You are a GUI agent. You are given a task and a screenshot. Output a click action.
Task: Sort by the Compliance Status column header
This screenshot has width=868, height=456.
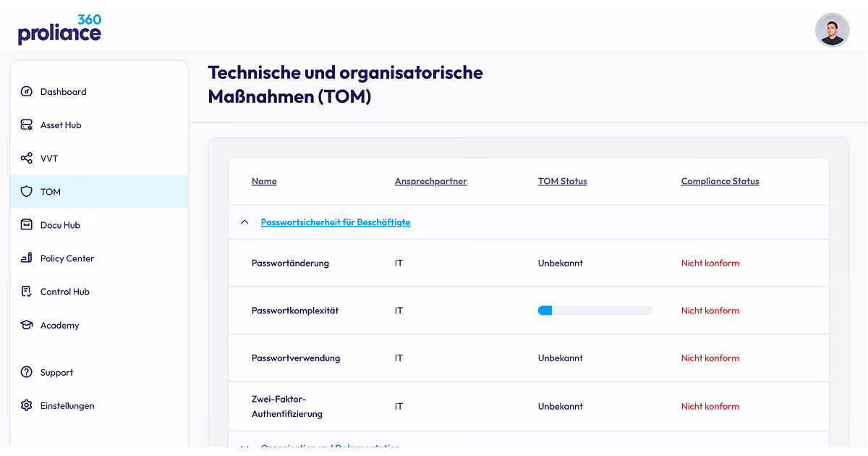720,182
